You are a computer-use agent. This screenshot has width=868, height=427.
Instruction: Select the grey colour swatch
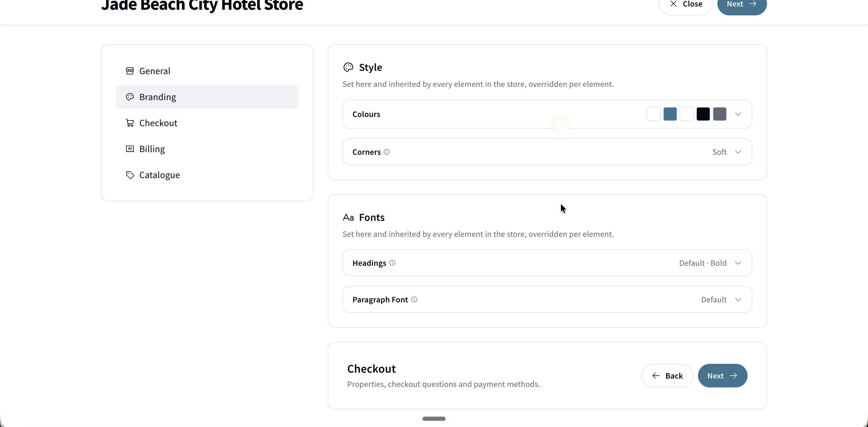pos(719,114)
